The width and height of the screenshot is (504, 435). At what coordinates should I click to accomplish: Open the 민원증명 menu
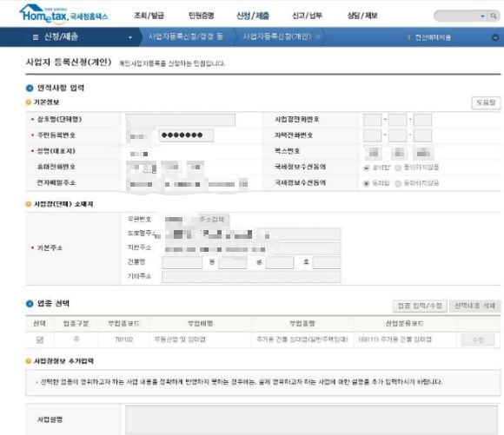(202, 16)
